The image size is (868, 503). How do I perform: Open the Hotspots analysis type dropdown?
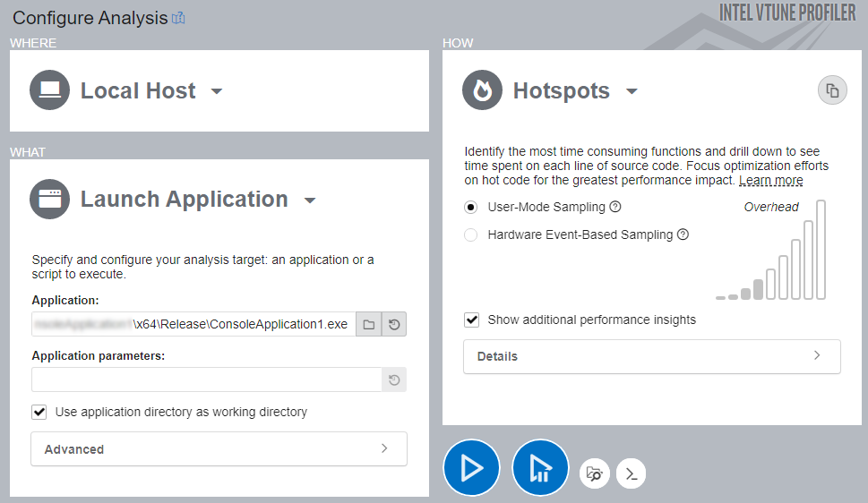point(632,91)
